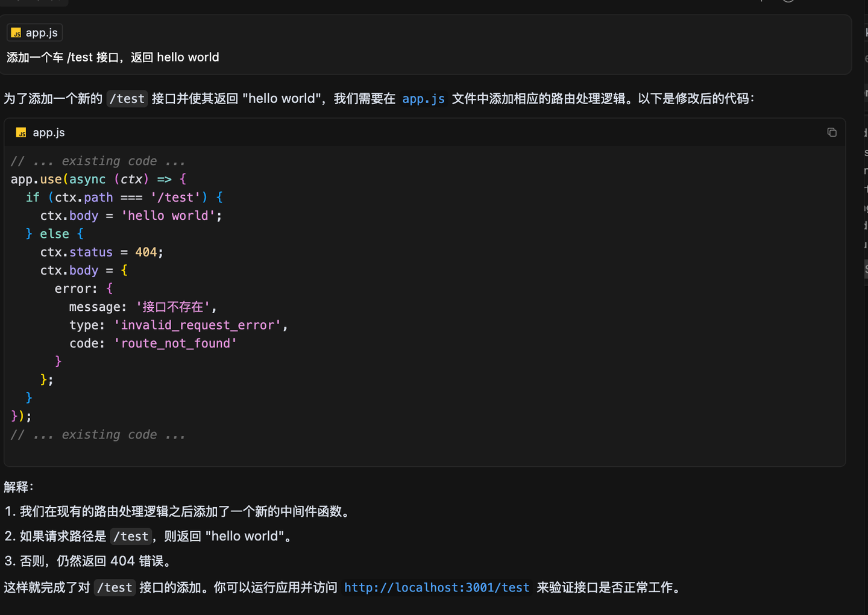Click the app.js attachment chip above the prompt
Screen dimensions: 868x615
click(34, 32)
